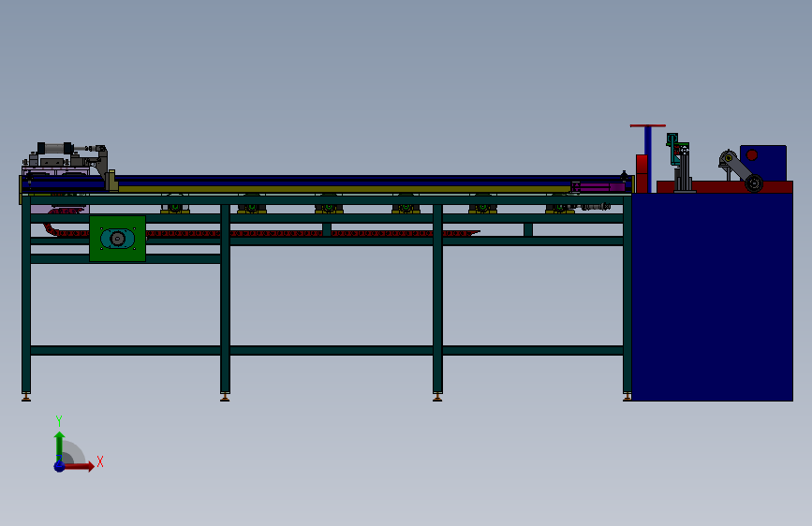Click the red block beside the blue post
This screenshot has height=526, width=812.
642,174
